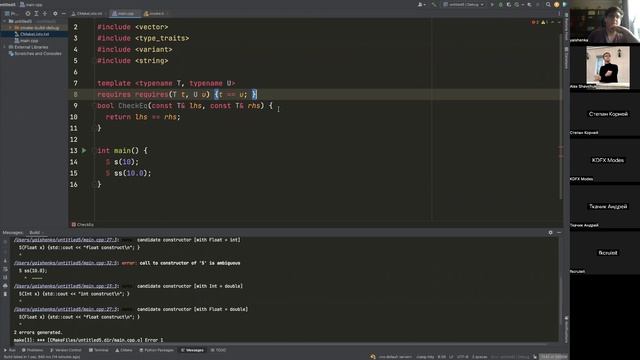
Task: Click the expand all tree icon
Action: coord(36,13)
